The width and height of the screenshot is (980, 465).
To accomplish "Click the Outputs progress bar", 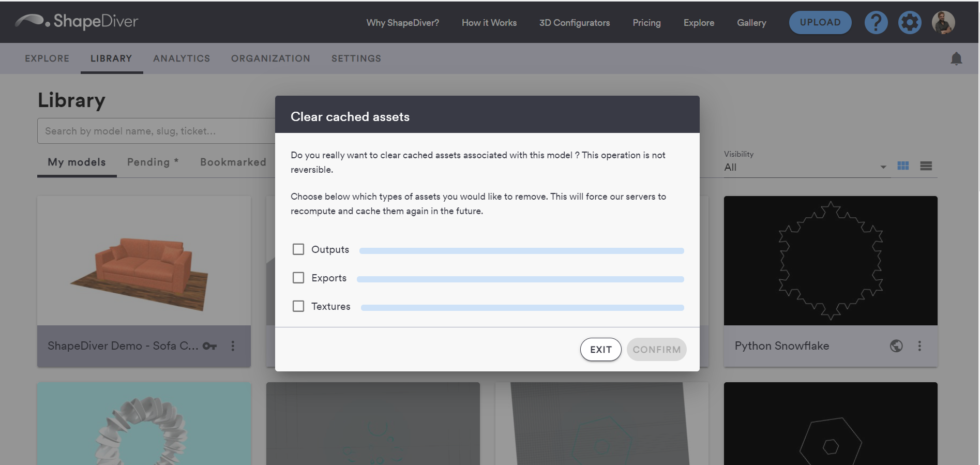I will coord(521,251).
